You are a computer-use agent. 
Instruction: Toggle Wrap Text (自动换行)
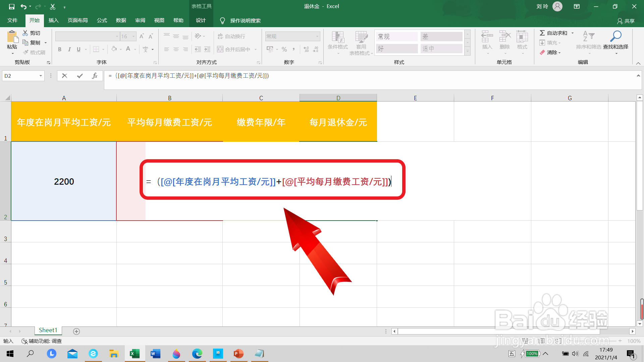pyautogui.click(x=231, y=36)
